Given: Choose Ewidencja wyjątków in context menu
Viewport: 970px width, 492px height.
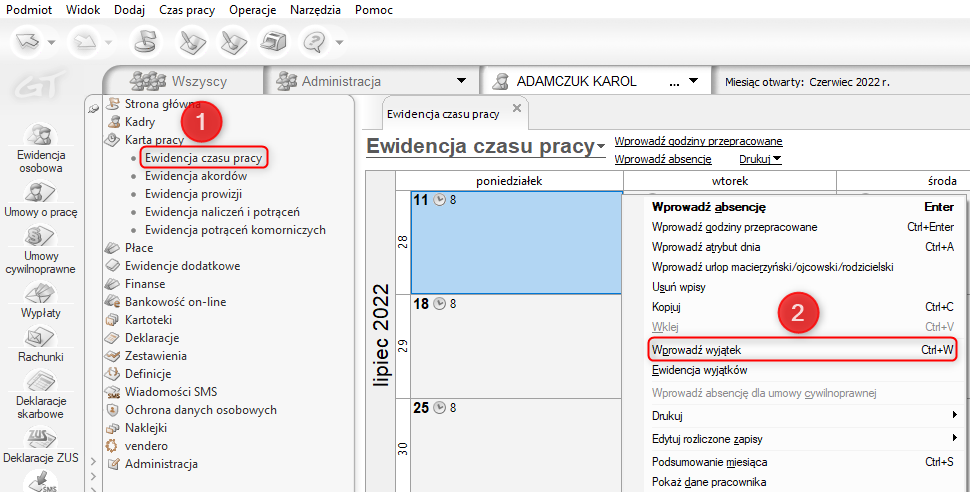Looking at the screenshot, I should click(802, 370).
